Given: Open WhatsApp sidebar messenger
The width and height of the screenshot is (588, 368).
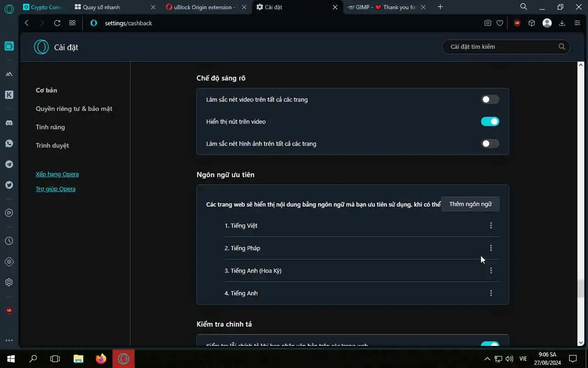Looking at the screenshot, I should 9,144.
